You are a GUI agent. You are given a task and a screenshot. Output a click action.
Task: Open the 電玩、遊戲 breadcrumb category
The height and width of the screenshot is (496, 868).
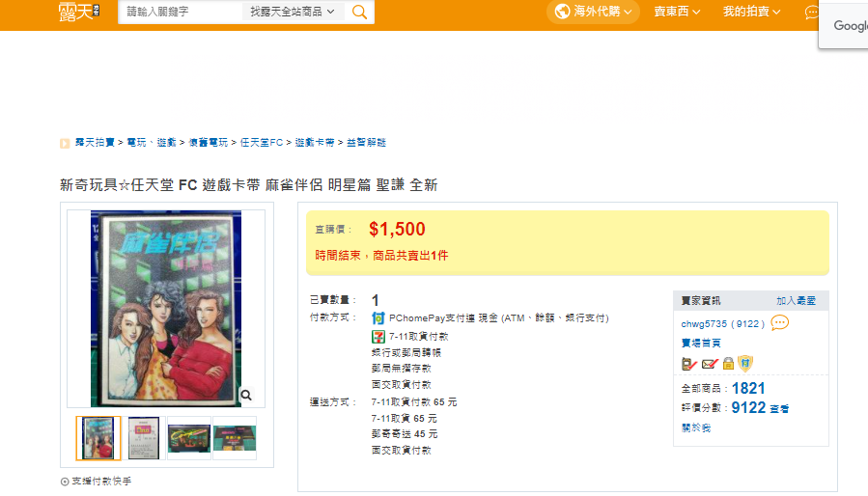pyautogui.click(x=152, y=142)
